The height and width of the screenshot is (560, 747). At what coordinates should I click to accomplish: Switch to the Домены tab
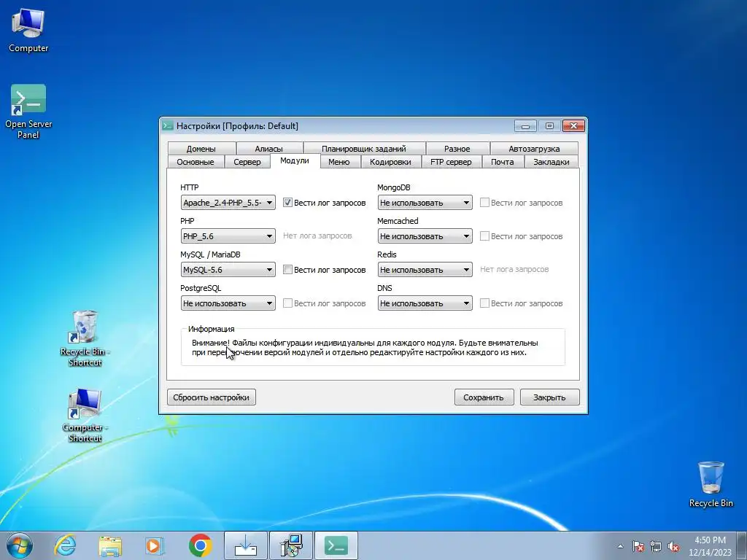201,149
